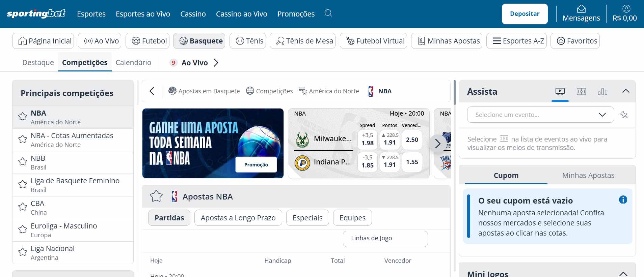Click the Indiana Pacers team logo
The width and height of the screenshot is (644, 277).
click(302, 163)
